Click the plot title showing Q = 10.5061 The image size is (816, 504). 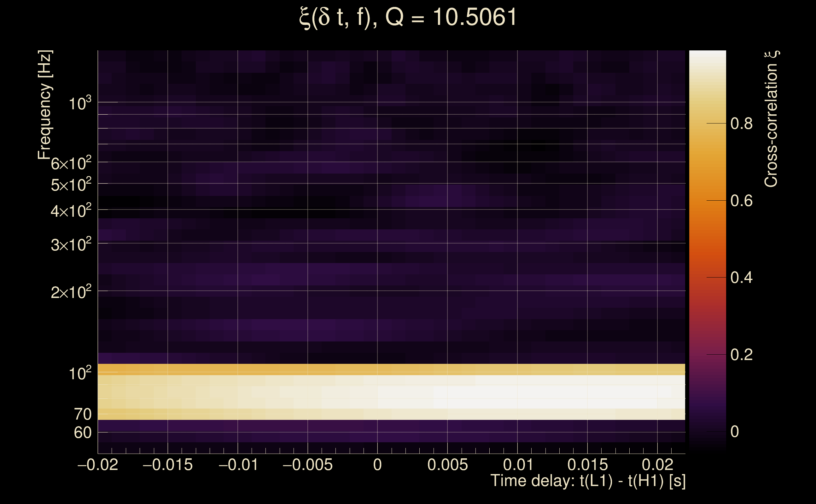pos(408,18)
